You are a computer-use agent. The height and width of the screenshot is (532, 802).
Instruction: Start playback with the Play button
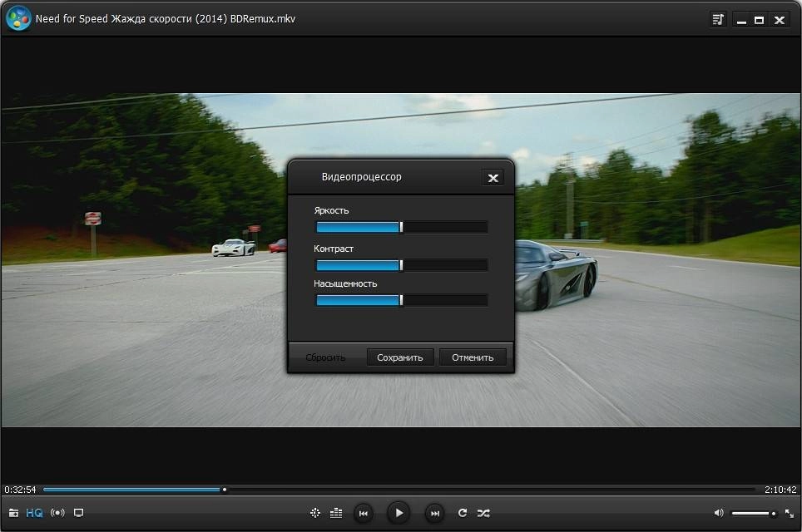(399, 513)
